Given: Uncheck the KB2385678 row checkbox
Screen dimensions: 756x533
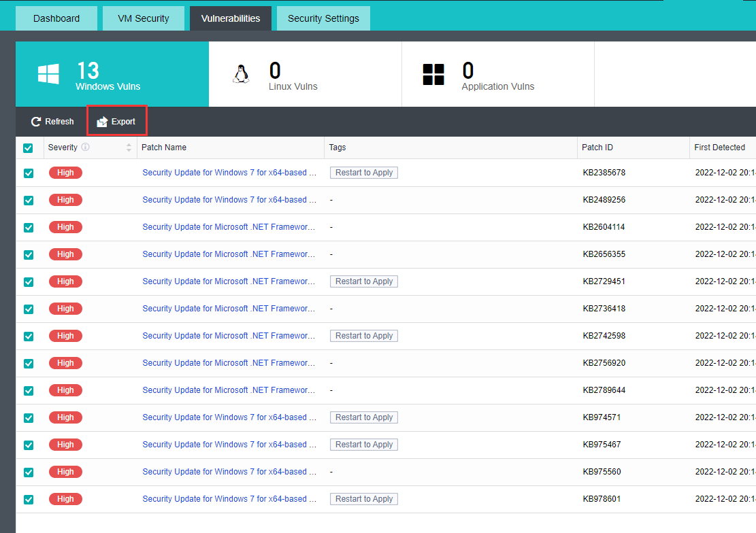Looking at the screenshot, I should [x=29, y=173].
